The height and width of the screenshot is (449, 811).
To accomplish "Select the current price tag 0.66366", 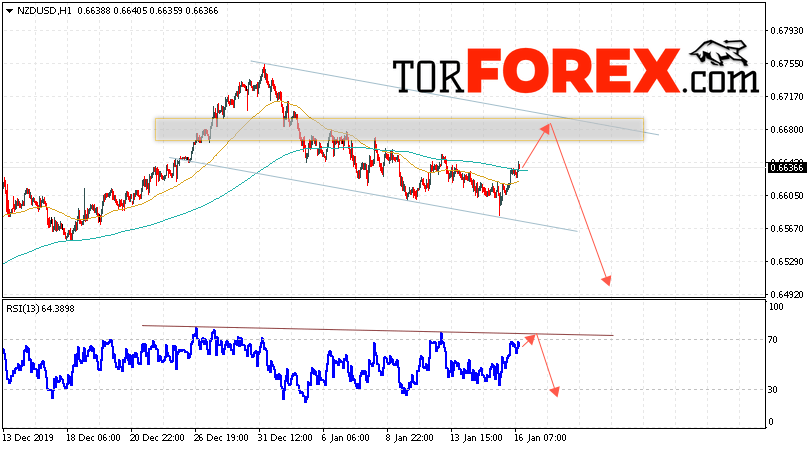I will [787, 168].
